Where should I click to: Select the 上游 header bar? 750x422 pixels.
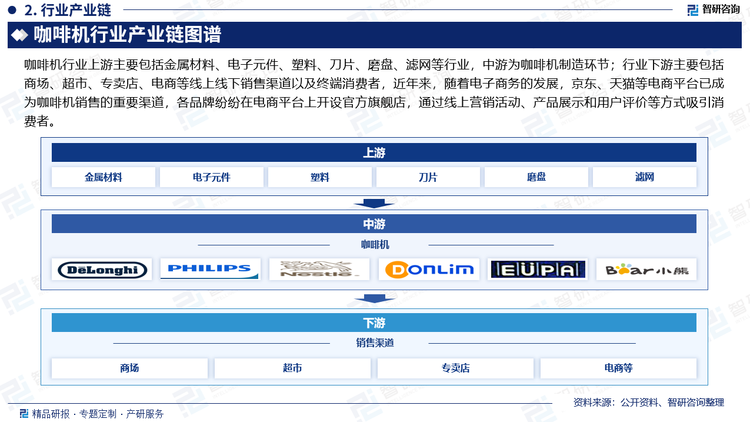(x=374, y=153)
